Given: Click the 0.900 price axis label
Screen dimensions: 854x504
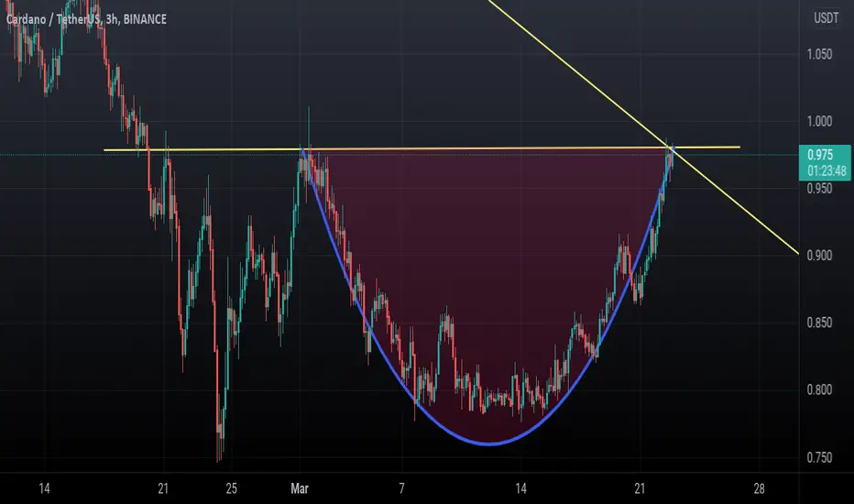Looking at the screenshot, I should (819, 256).
